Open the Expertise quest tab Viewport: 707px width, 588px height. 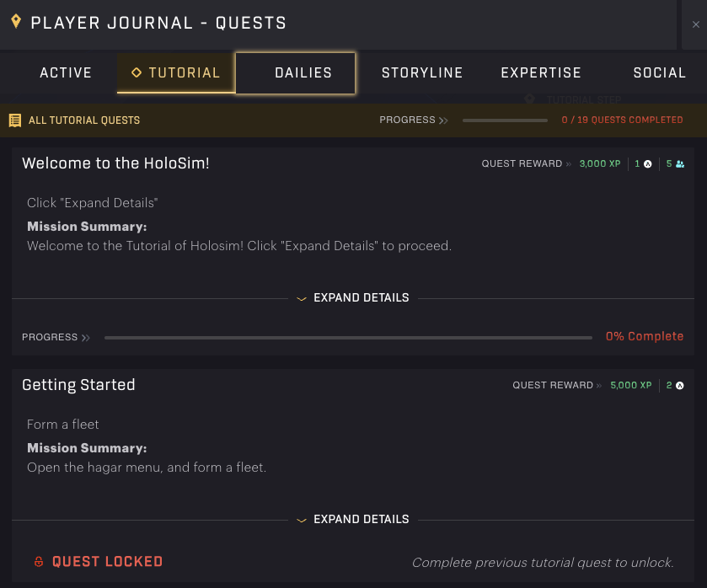pos(540,73)
